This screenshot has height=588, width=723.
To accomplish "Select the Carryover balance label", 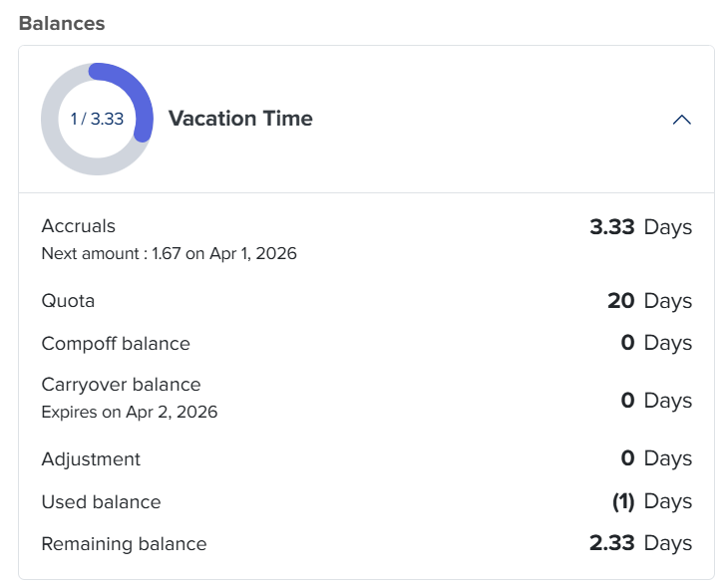I will [x=121, y=385].
